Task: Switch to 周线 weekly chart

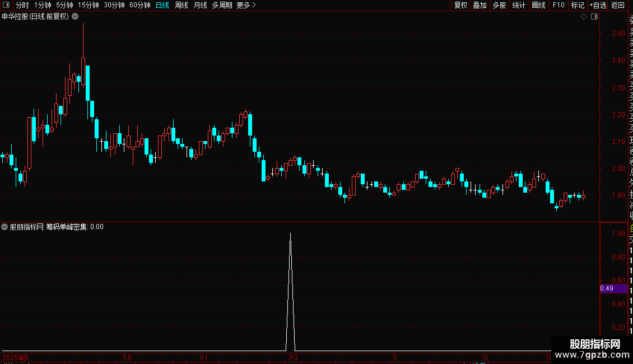Action: pos(181,5)
